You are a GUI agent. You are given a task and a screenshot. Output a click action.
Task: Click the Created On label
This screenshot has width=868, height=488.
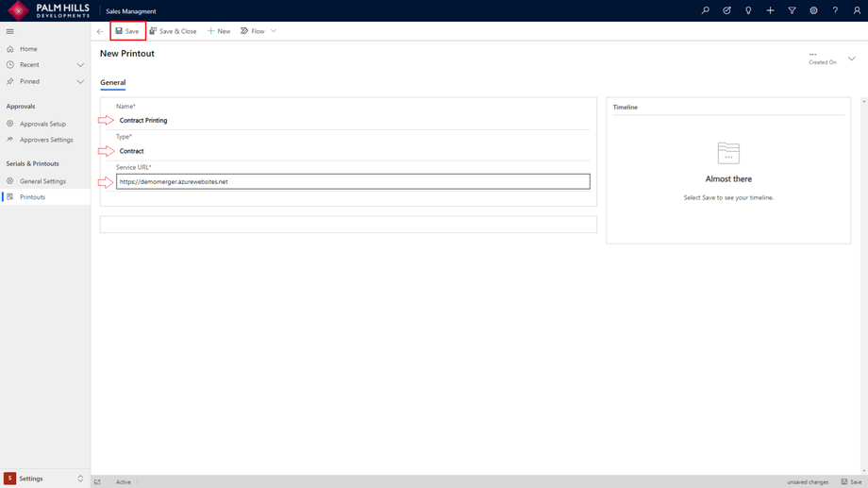click(822, 62)
